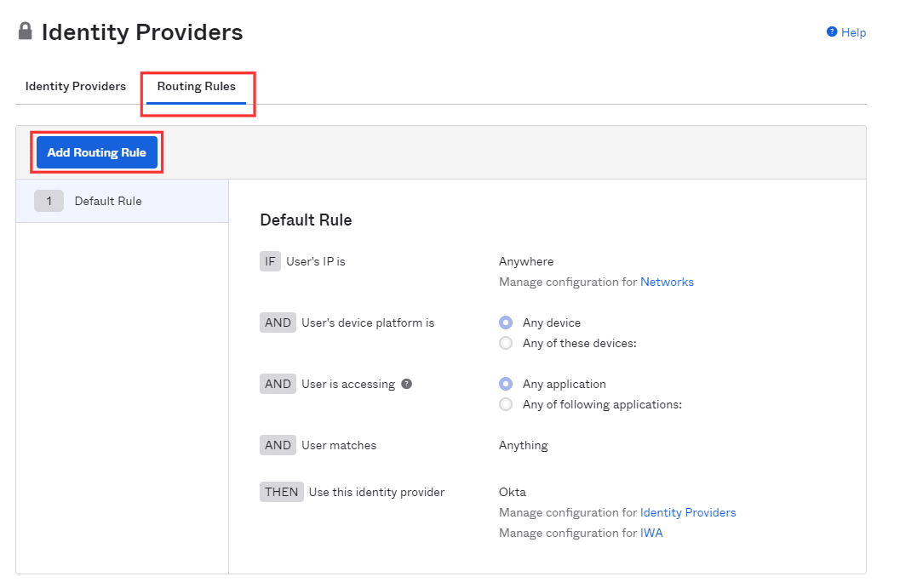Select Any of following applications option
The image size is (917, 588).
click(x=506, y=404)
